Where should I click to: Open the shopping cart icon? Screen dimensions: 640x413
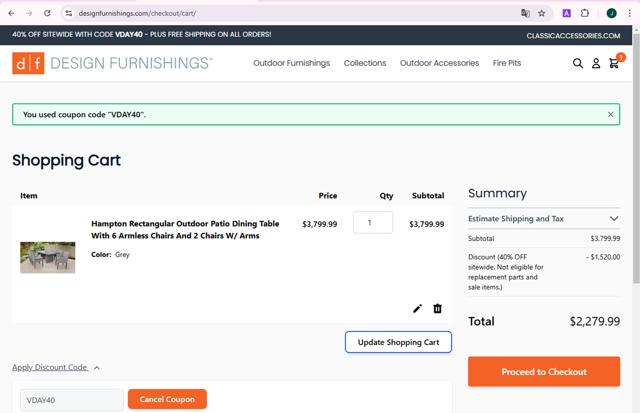coord(614,63)
